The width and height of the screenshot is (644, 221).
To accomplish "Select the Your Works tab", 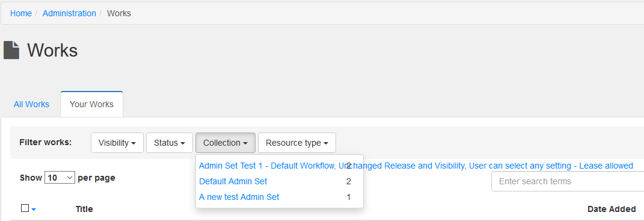I will point(91,104).
